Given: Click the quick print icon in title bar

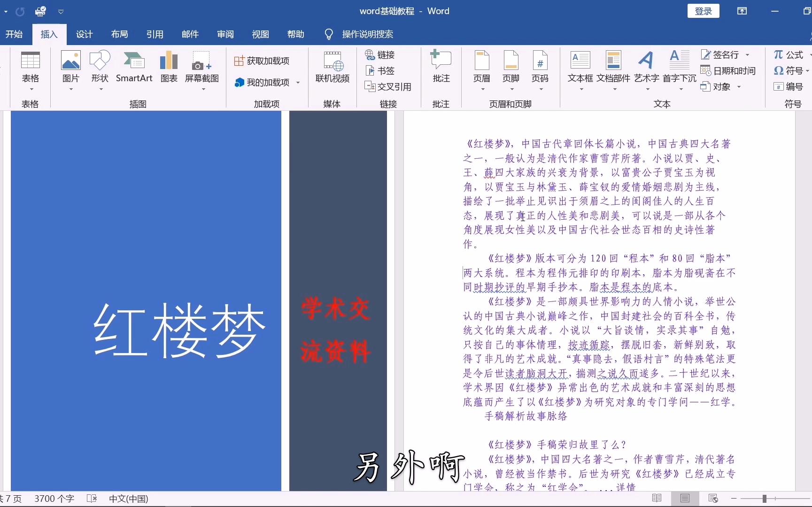Looking at the screenshot, I should pyautogui.click(x=41, y=11).
